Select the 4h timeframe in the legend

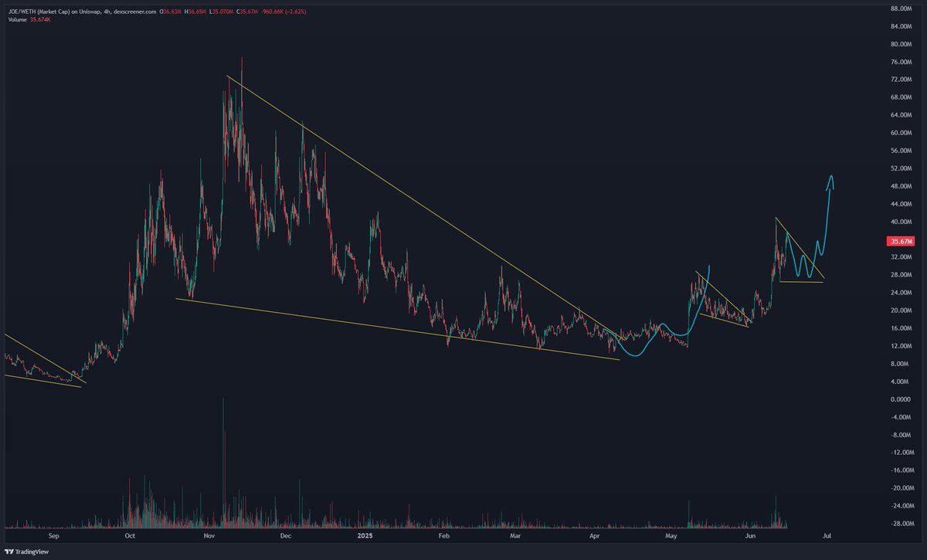tap(107, 10)
